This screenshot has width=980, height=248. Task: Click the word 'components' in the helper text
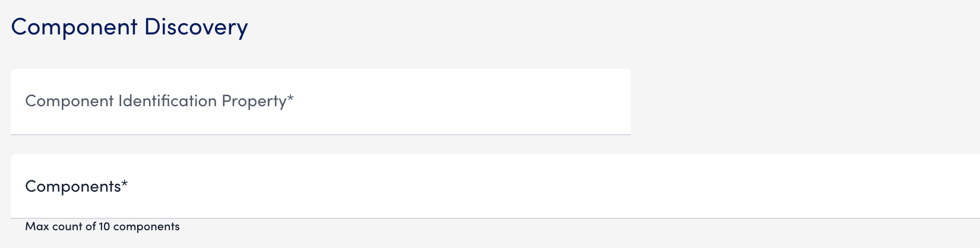(146, 227)
